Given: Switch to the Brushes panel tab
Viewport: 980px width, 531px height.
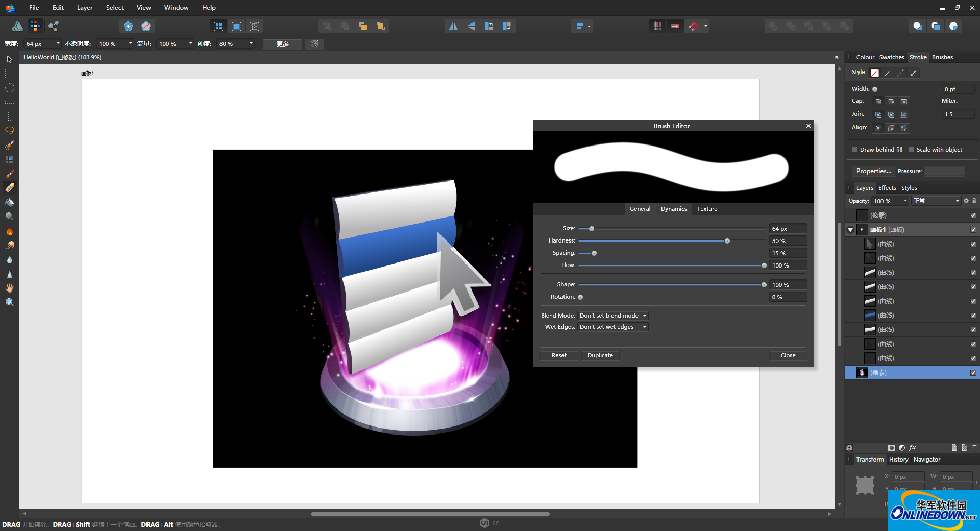Looking at the screenshot, I should click(x=942, y=57).
